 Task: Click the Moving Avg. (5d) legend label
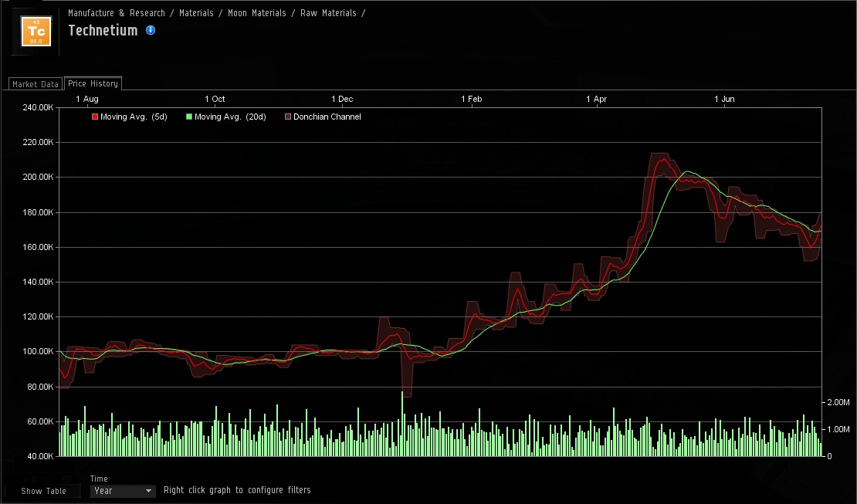134,117
